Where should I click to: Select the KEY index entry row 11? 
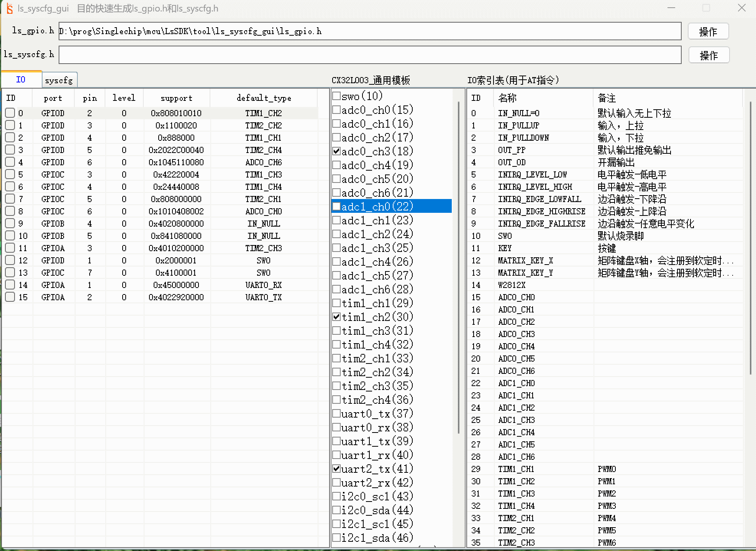pyautogui.click(x=605, y=248)
